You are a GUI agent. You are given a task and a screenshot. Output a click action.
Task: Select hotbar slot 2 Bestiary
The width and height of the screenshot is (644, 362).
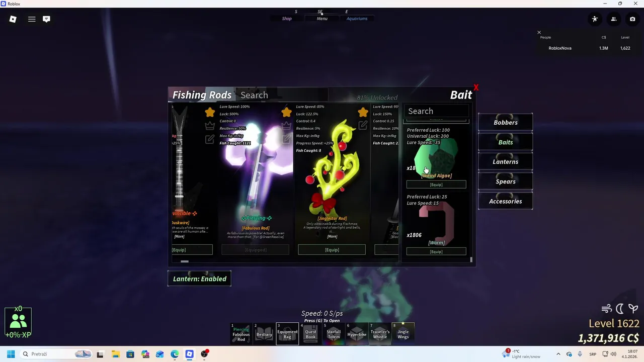coord(264,334)
